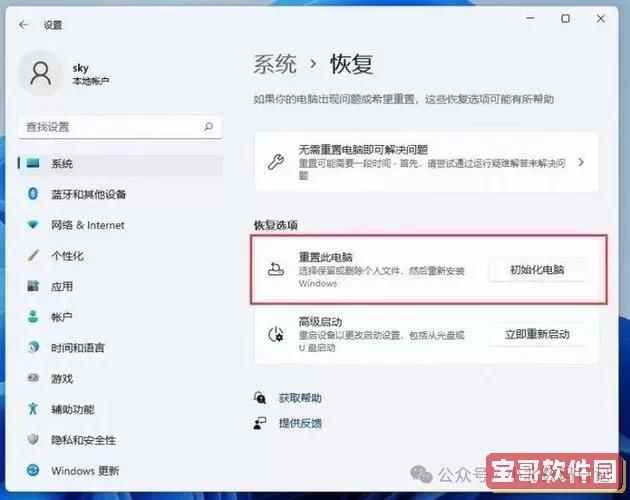
Task: Click the 游戏 controller icon
Action: click(x=33, y=378)
